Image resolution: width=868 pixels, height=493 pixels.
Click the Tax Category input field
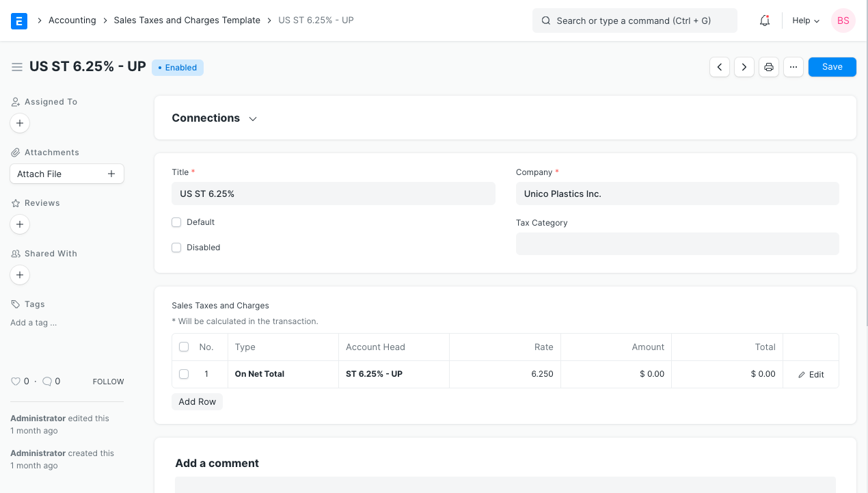pos(677,244)
